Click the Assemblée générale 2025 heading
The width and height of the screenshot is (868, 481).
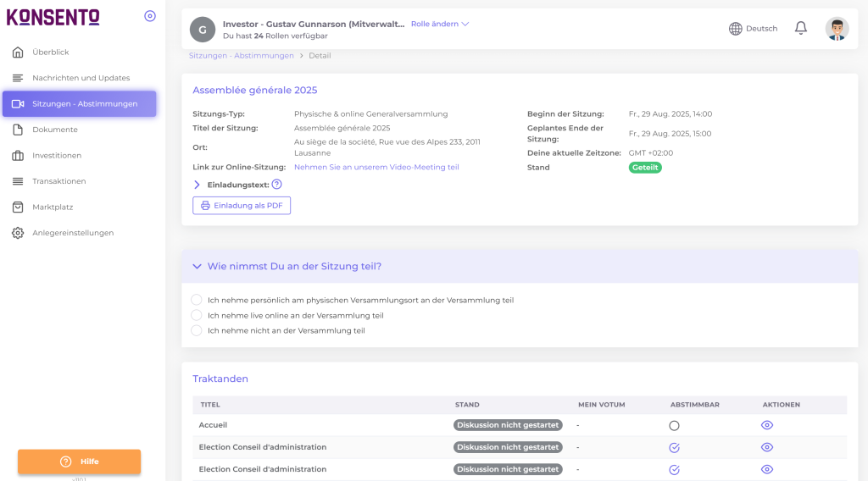coord(254,90)
